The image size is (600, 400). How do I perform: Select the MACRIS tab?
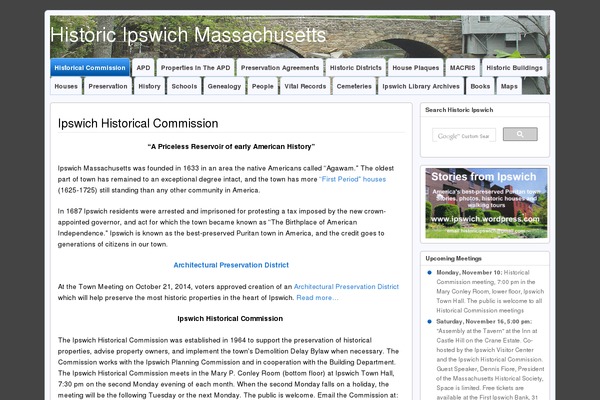pos(463,68)
